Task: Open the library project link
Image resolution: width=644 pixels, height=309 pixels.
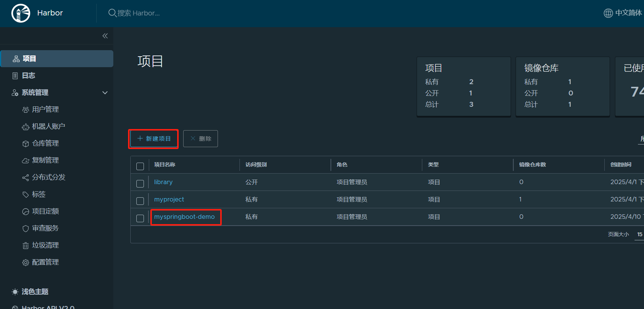Action: [x=163, y=182]
